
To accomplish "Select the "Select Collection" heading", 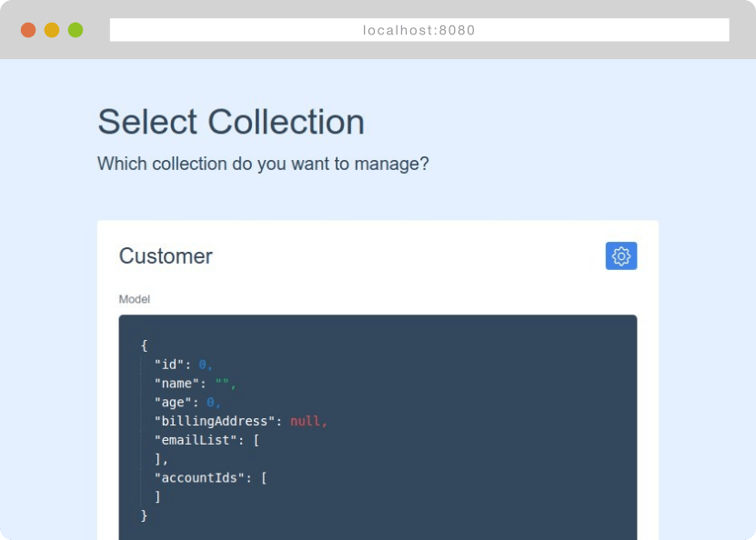I will [x=231, y=122].
